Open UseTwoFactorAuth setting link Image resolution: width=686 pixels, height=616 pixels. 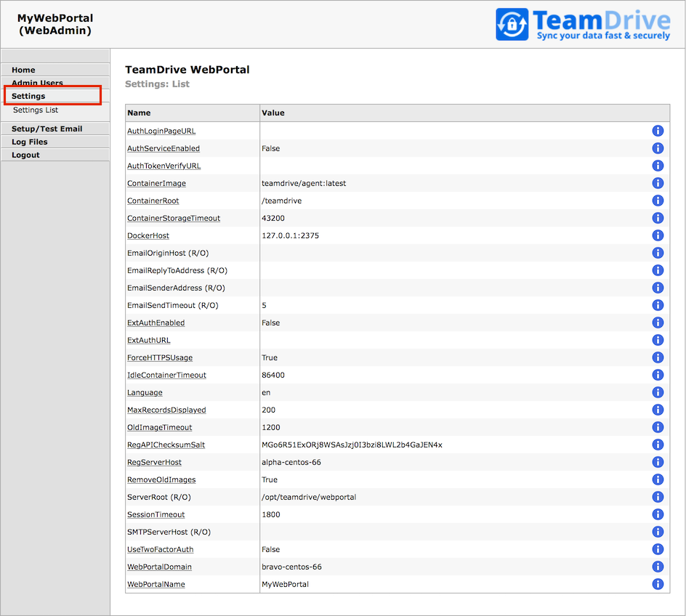point(161,550)
